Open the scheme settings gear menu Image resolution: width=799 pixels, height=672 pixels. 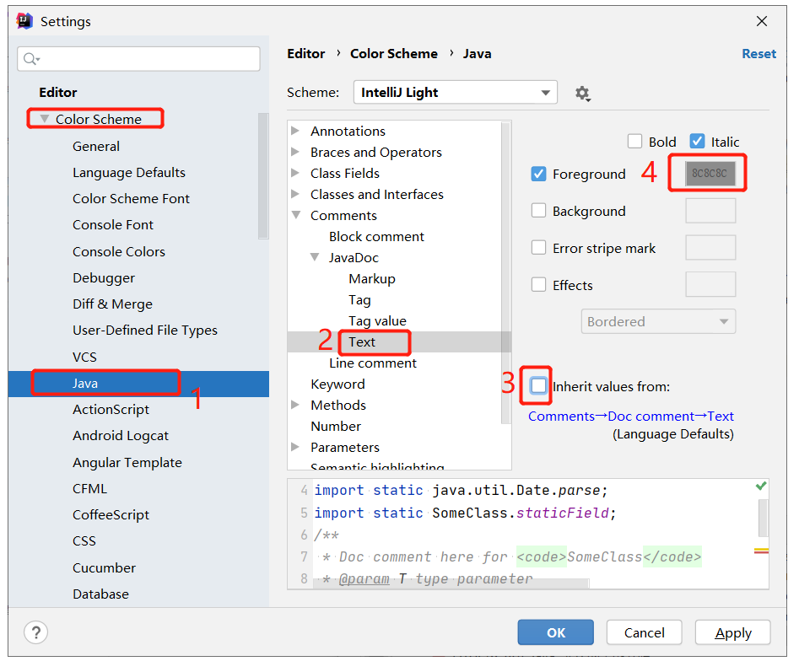[583, 94]
